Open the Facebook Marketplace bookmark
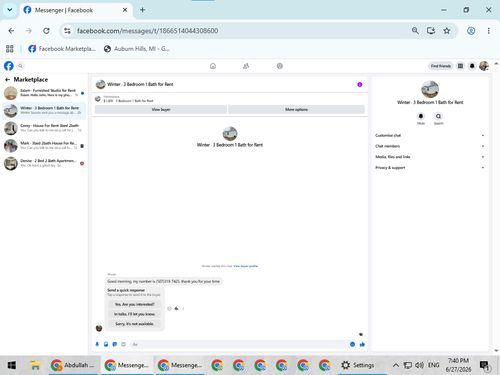 point(62,49)
